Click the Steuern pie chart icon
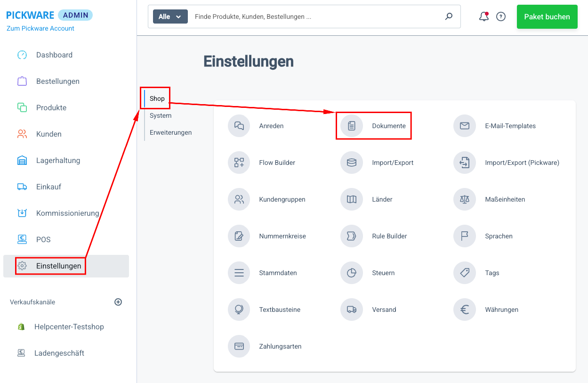The width and height of the screenshot is (588, 383). 352,273
